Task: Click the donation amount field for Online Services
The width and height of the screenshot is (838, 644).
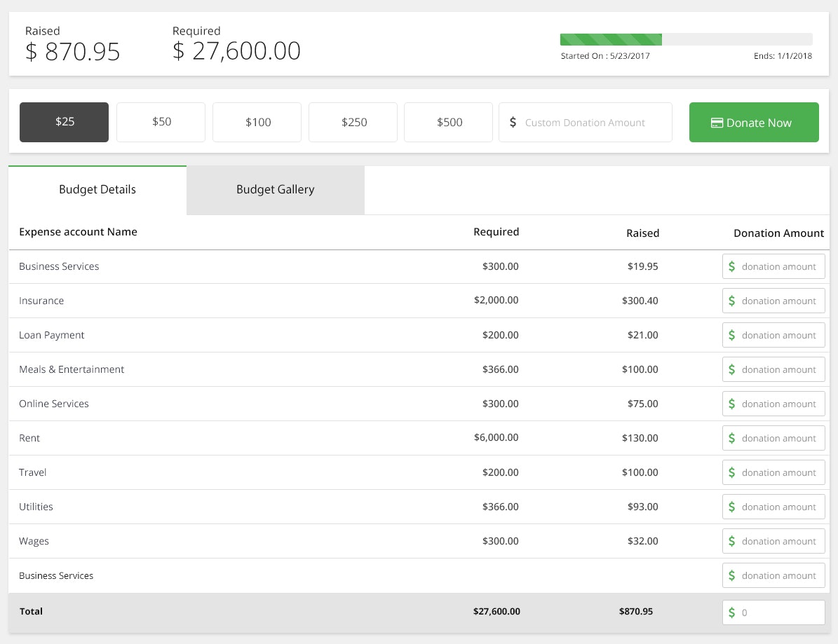Action: 773,404
